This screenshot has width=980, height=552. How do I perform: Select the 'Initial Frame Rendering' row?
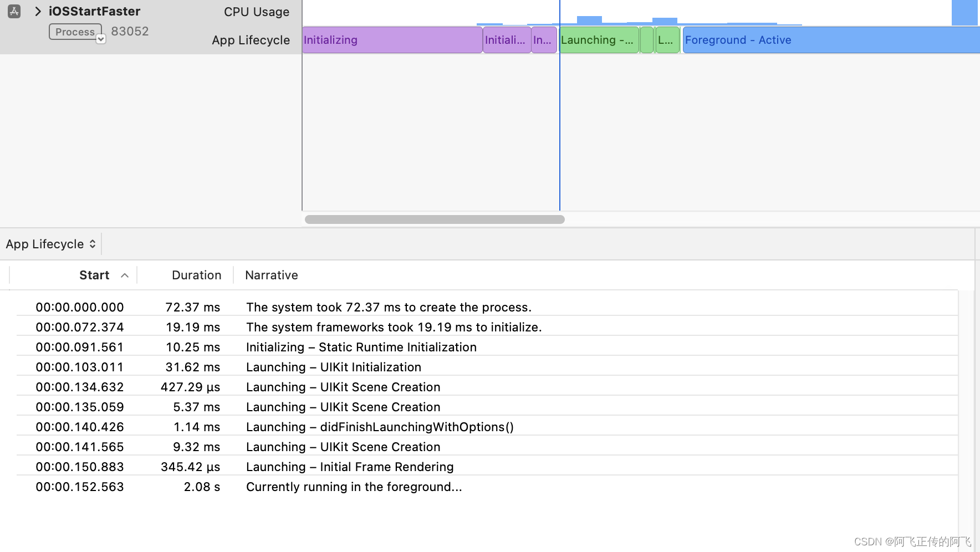(487, 467)
